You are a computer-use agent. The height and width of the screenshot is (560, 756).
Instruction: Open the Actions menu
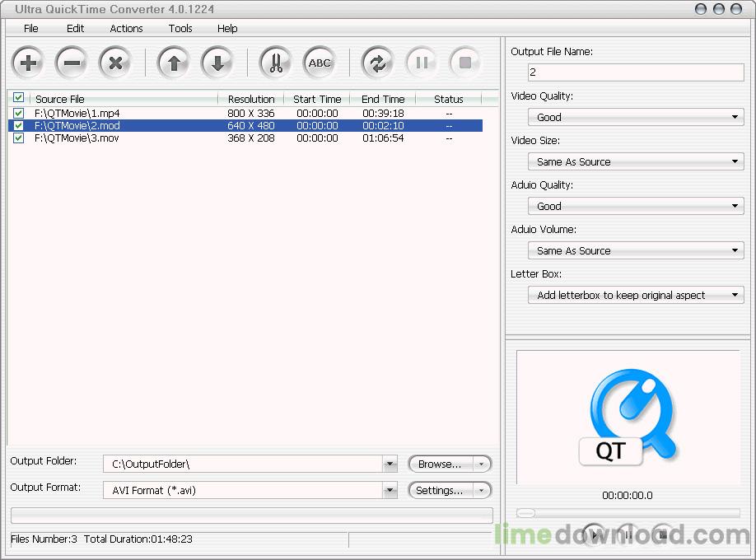[126, 28]
